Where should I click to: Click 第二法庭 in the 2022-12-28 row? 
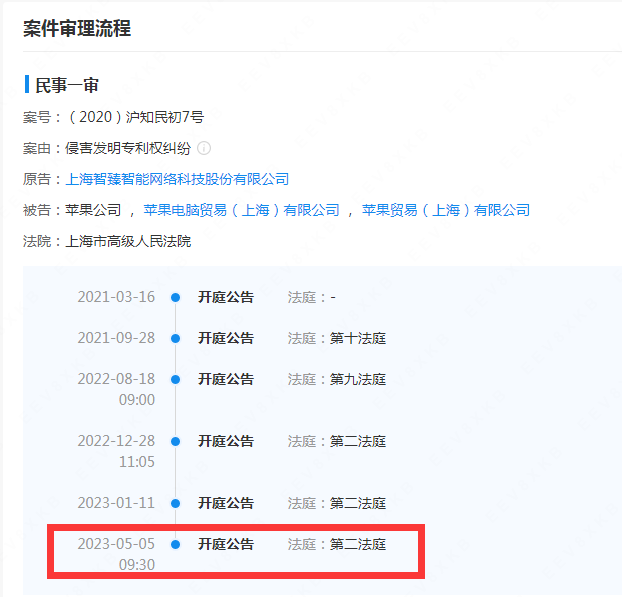click(x=358, y=441)
